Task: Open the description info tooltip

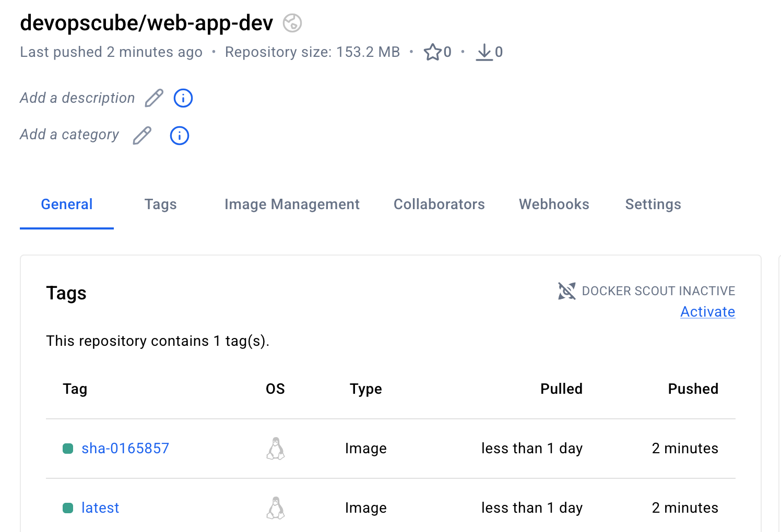Action: coord(183,98)
